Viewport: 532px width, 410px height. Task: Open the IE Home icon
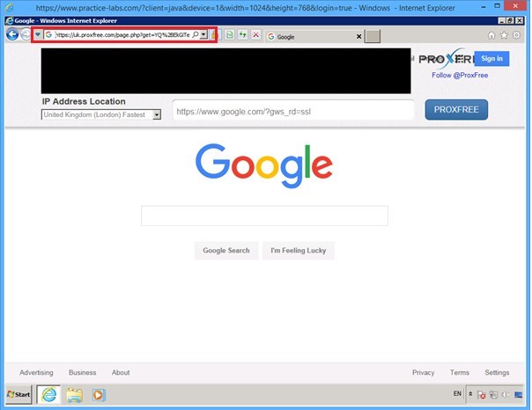(x=491, y=35)
